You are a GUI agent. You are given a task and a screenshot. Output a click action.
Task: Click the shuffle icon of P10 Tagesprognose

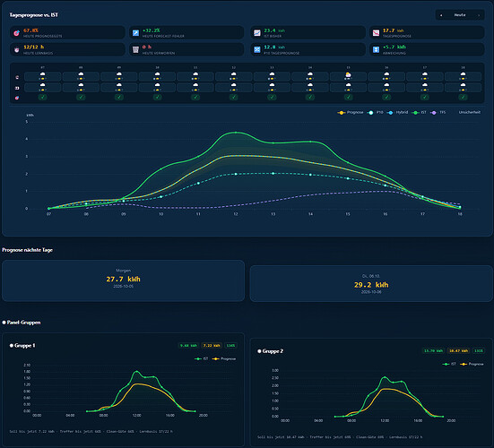coord(257,50)
